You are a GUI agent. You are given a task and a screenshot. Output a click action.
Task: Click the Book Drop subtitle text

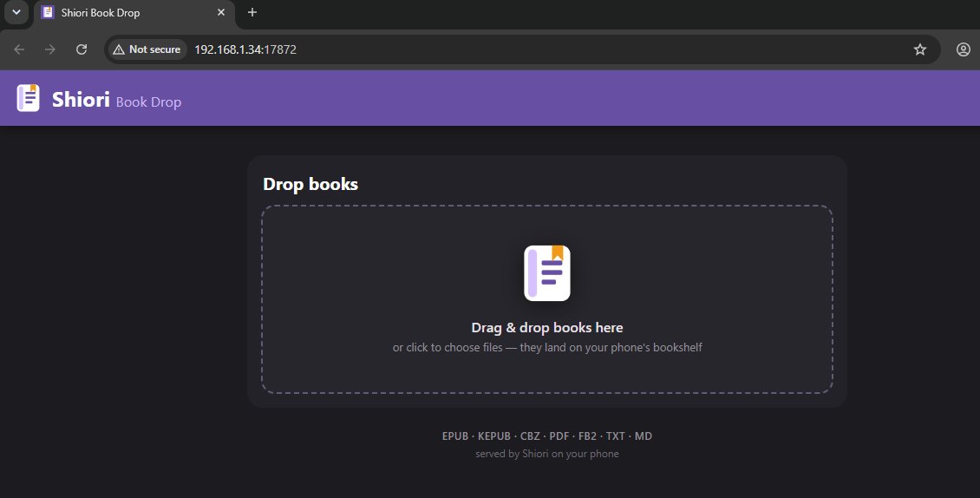point(149,102)
